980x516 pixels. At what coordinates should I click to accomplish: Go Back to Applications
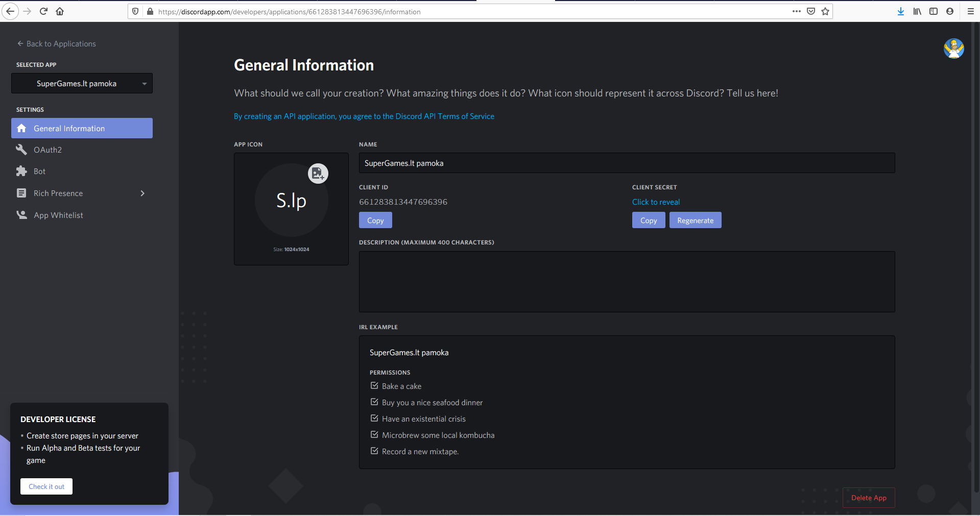pyautogui.click(x=56, y=44)
